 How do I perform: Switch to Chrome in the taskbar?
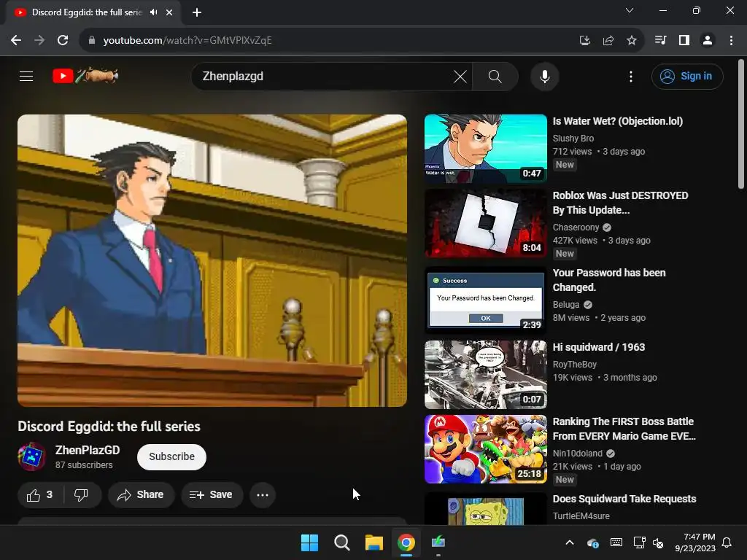406,542
